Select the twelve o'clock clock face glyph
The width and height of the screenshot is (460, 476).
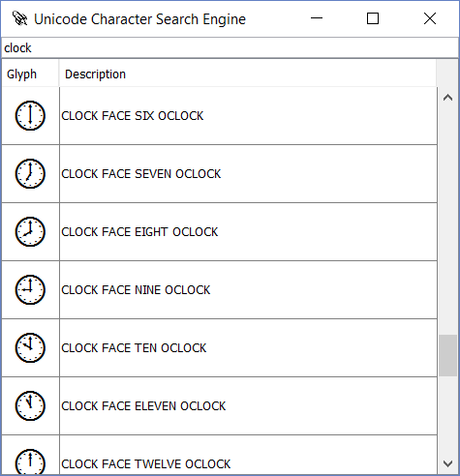tap(30, 461)
